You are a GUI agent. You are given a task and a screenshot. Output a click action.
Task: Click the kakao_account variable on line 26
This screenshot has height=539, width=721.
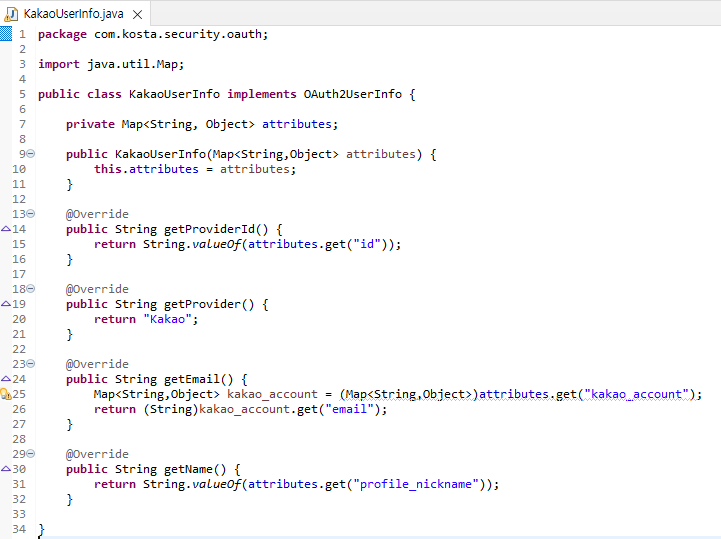coord(244,409)
